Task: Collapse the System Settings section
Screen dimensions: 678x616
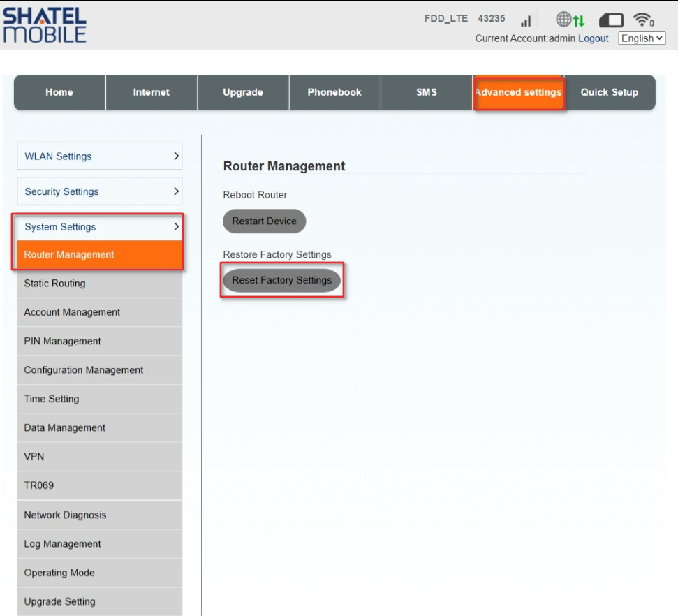Action: pos(99,227)
